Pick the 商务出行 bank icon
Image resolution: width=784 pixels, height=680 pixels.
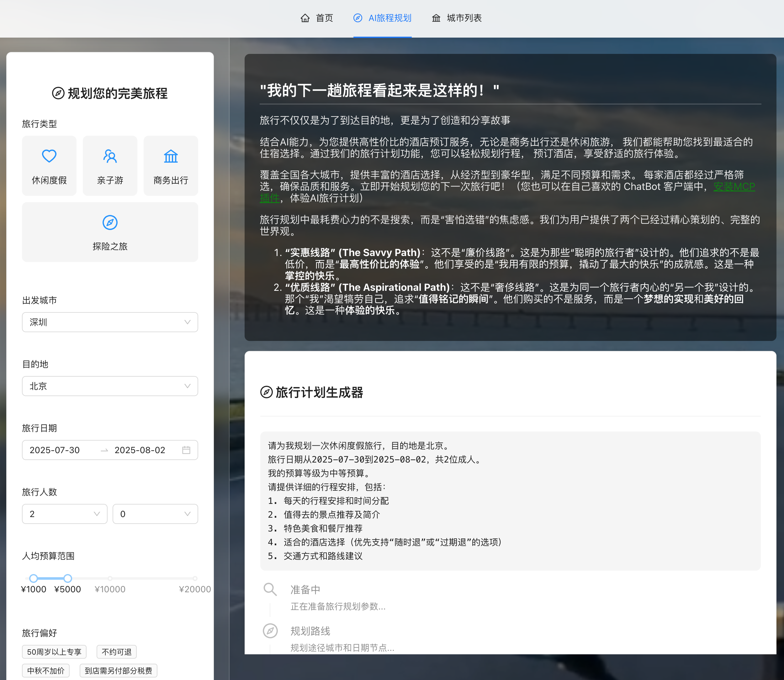(x=171, y=156)
